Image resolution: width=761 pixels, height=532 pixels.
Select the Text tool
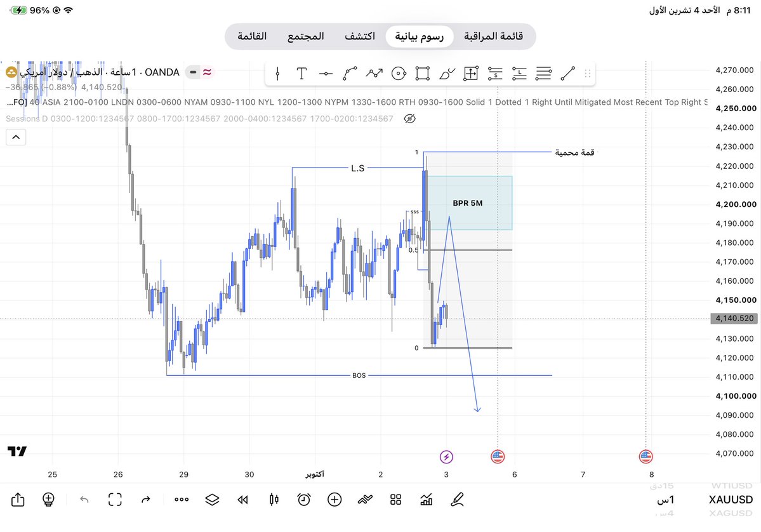click(301, 74)
